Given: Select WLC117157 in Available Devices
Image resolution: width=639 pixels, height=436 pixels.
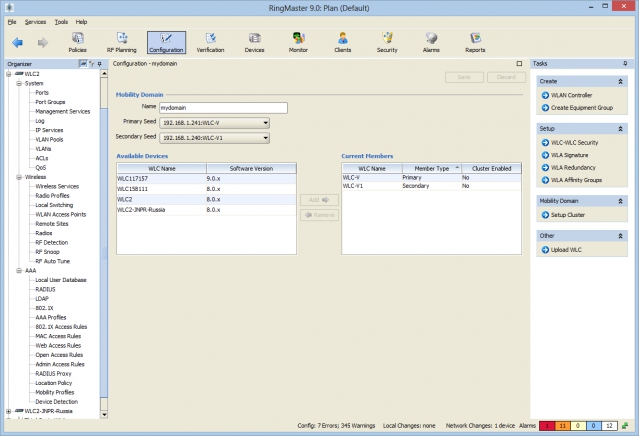Looking at the screenshot, I should click(206, 178).
